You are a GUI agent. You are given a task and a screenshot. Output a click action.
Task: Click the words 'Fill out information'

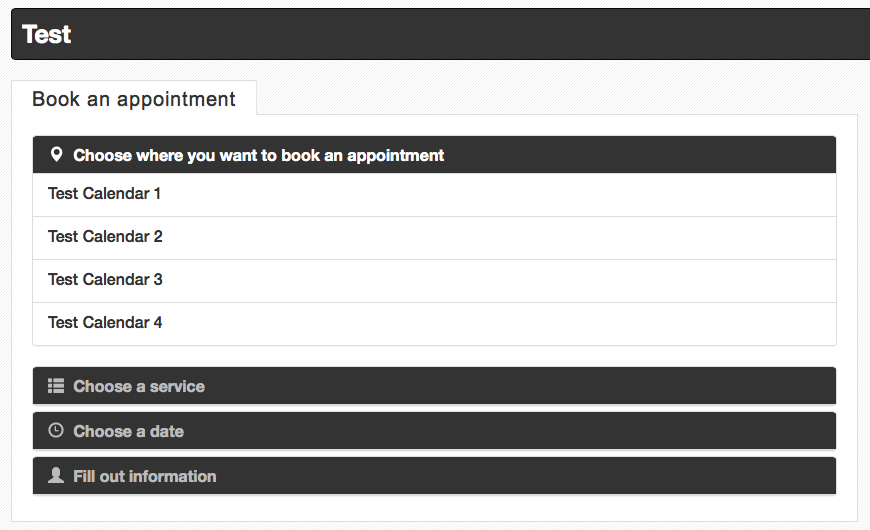[x=145, y=476]
